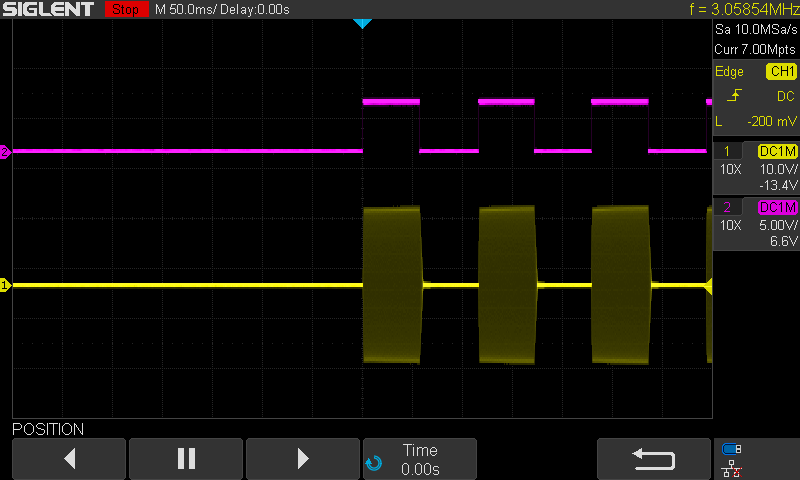Click the first magenta pulse top
This screenshot has height=480, width=800.
[391, 102]
